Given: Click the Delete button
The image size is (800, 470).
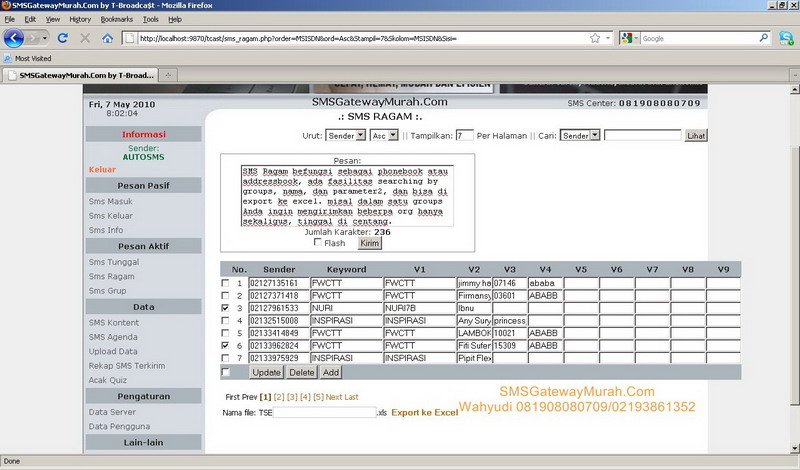Looking at the screenshot, I should (302, 372).
